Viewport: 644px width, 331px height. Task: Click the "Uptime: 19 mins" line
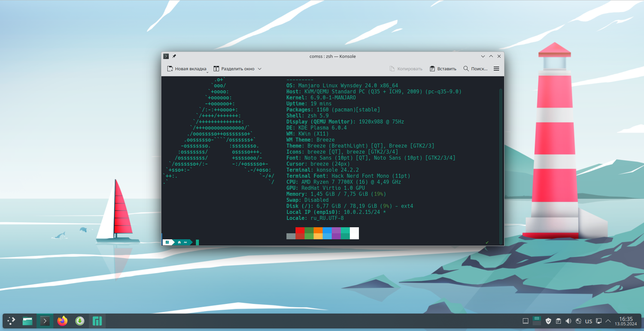309,104
